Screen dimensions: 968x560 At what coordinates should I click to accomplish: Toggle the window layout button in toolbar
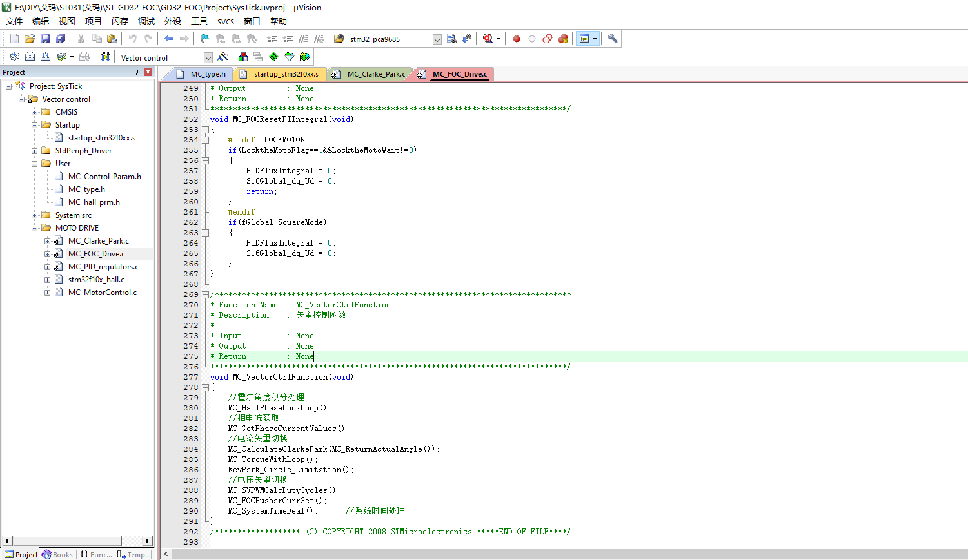(x=584, y=39)
